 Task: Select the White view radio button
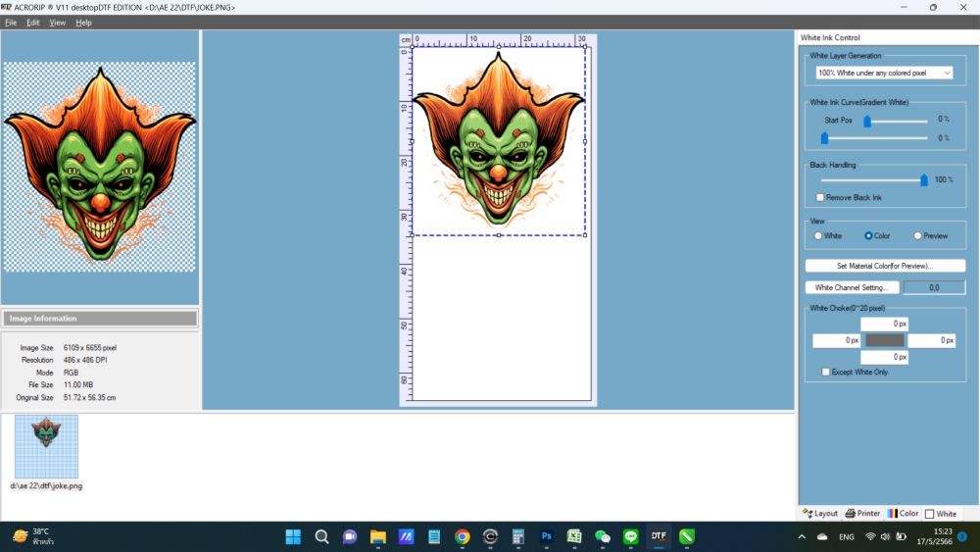click(818, 235)
